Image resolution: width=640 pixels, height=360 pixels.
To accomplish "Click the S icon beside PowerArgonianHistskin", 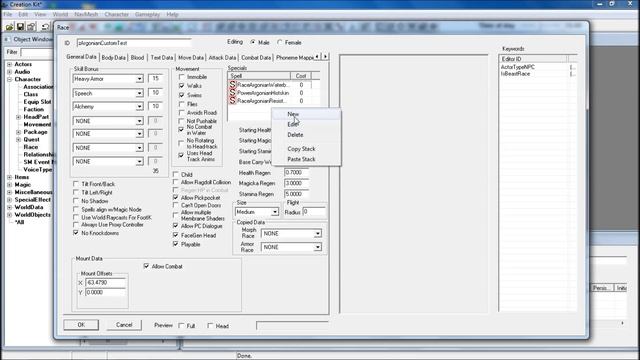I will 233,93.
